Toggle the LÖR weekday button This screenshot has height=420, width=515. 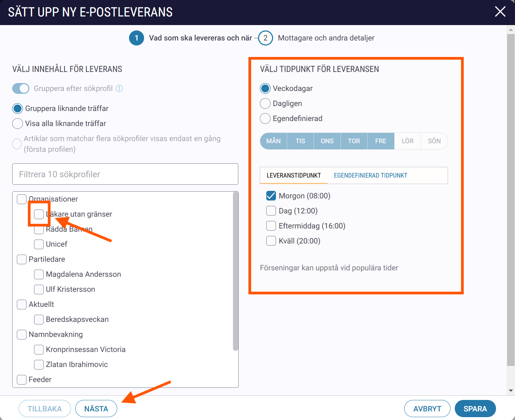click(407, 141)
